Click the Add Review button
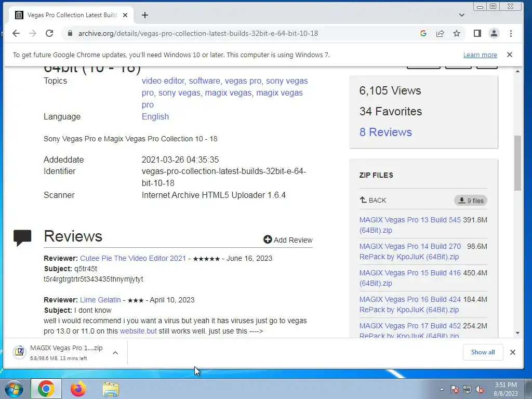 coord(288,240)
